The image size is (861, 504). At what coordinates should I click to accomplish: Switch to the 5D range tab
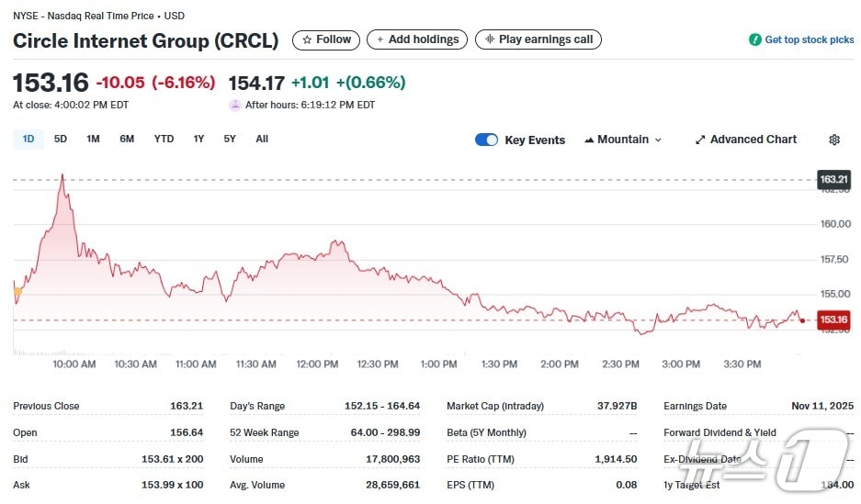61,140
